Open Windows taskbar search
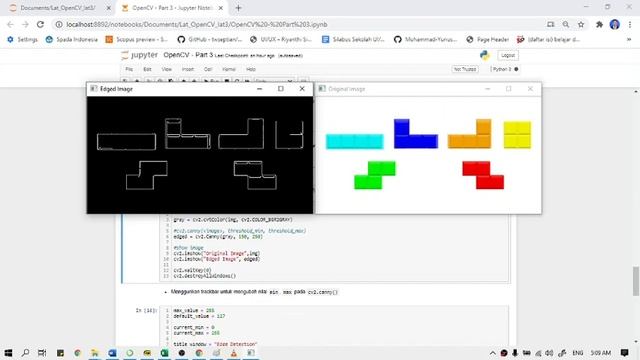Viewport: 640px width, 360px height. click(25, 353)
